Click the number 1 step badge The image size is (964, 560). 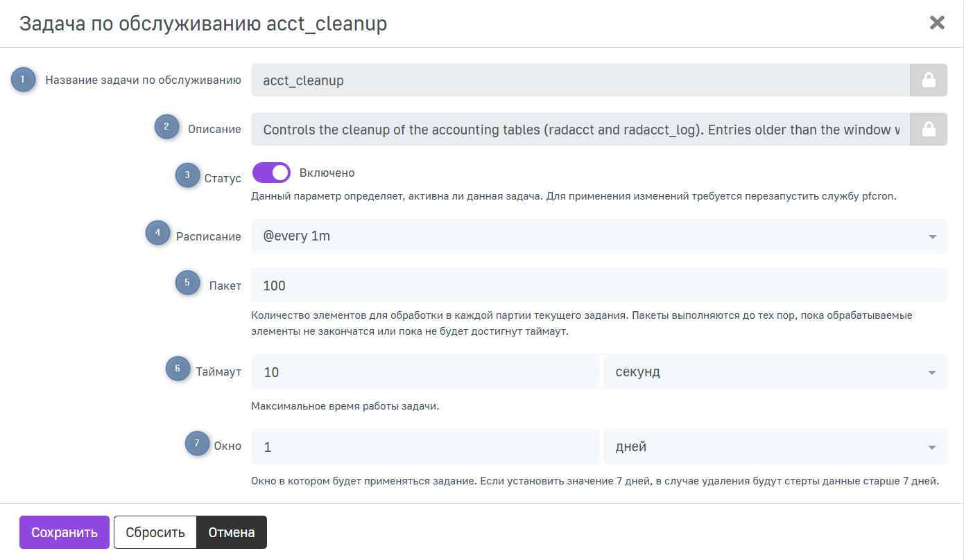click(x=23, y=80)
